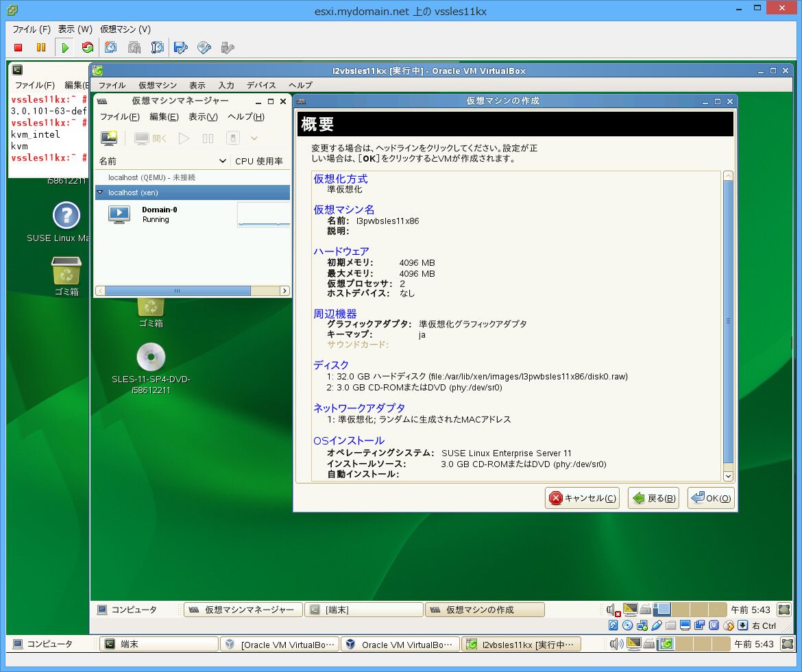Click VirtualBox shared folders status icon

[x=671, y=625]
